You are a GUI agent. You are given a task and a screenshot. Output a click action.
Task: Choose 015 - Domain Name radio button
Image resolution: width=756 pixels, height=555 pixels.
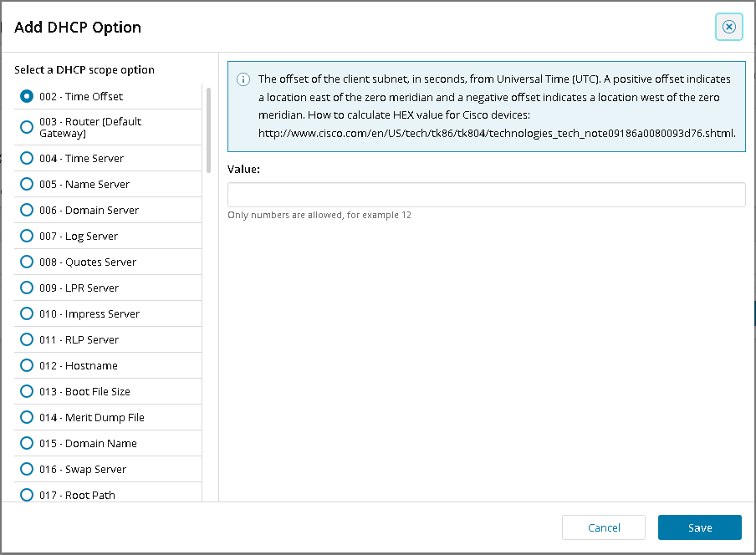tap(27, 443)
